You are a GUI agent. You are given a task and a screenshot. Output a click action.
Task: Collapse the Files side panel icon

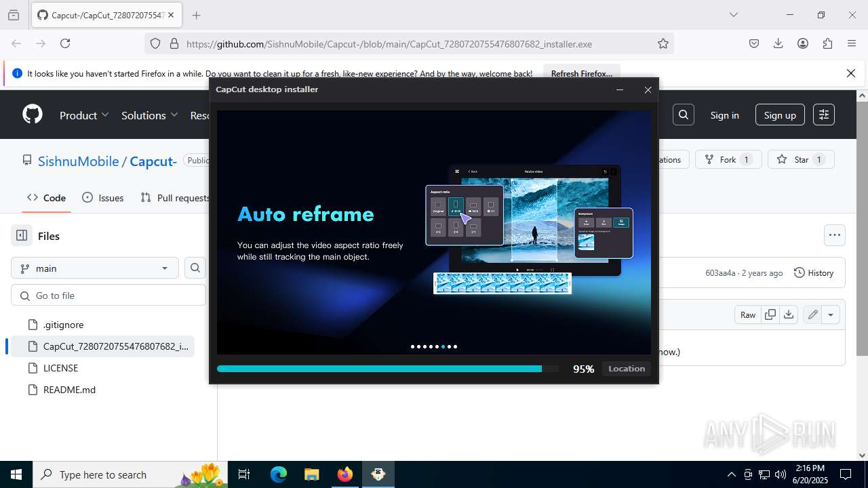tap(22, 236)
